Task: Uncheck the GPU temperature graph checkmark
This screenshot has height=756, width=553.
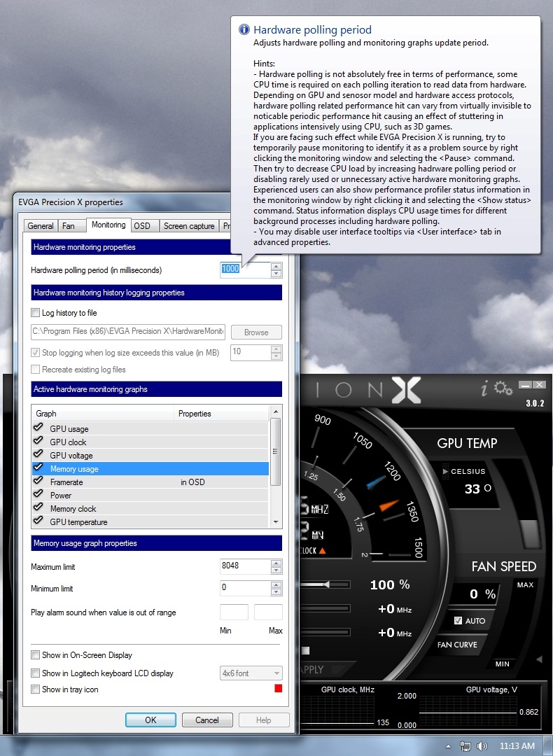Action: click(x=38, y=521)
